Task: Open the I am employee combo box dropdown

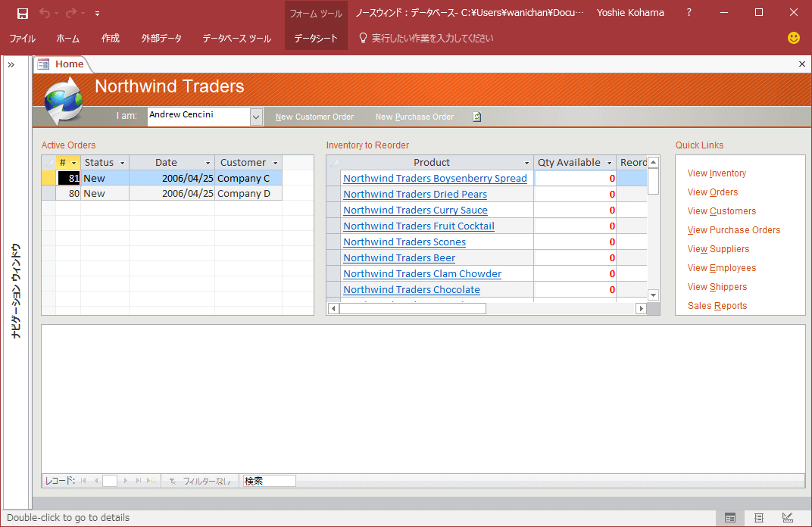Action: [x=256, y=117]
